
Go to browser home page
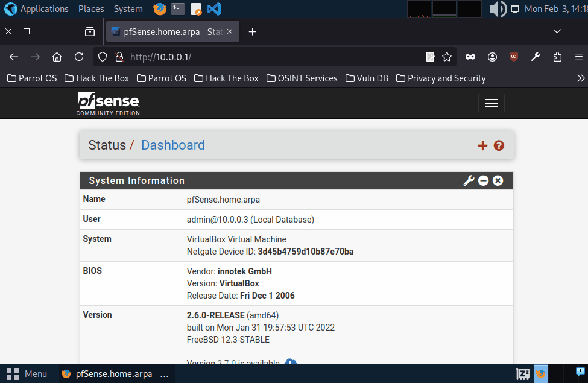57,57
